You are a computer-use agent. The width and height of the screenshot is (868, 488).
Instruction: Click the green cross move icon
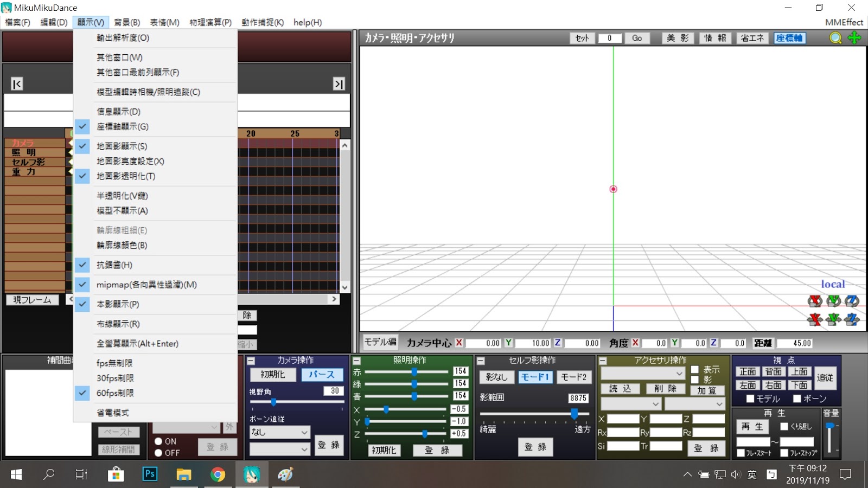pyautogui.click(x=854, y=37)
